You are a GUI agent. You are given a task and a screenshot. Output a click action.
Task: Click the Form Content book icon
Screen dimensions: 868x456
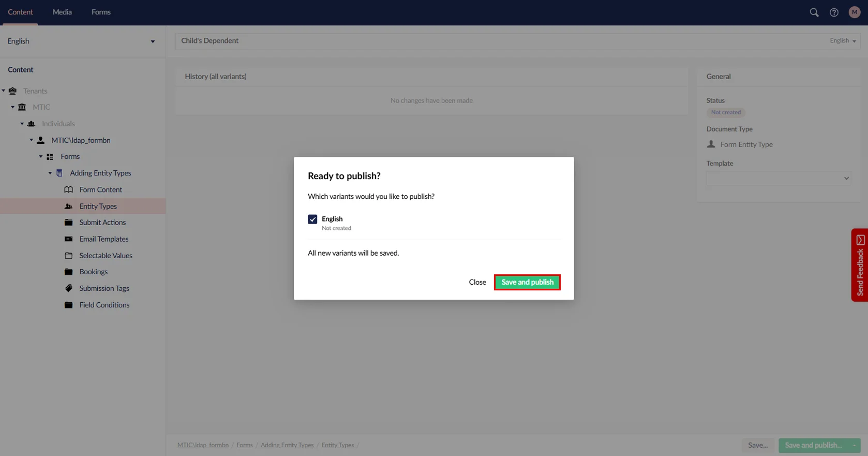(68, 189)
